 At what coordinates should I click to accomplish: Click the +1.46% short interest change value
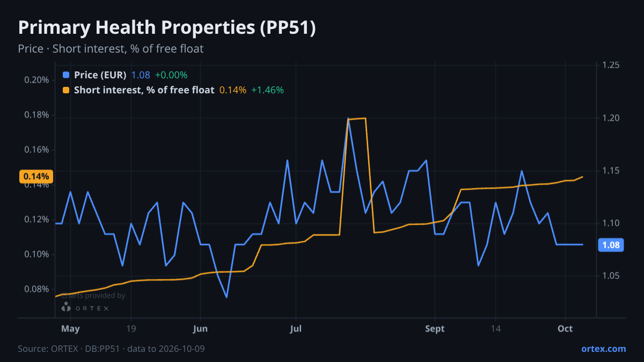(267, 90)
